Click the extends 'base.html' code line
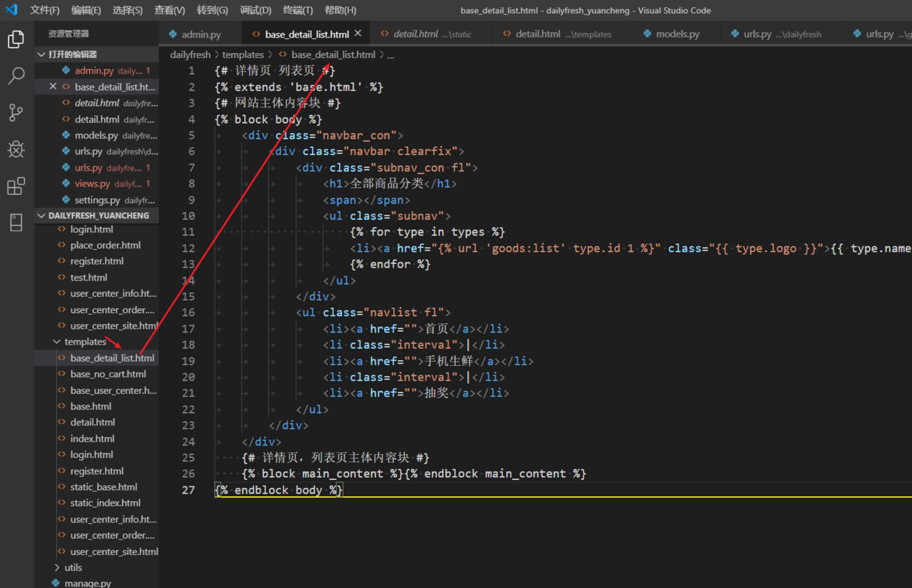Viewport: 912px width, 588px height. point(299,87)
